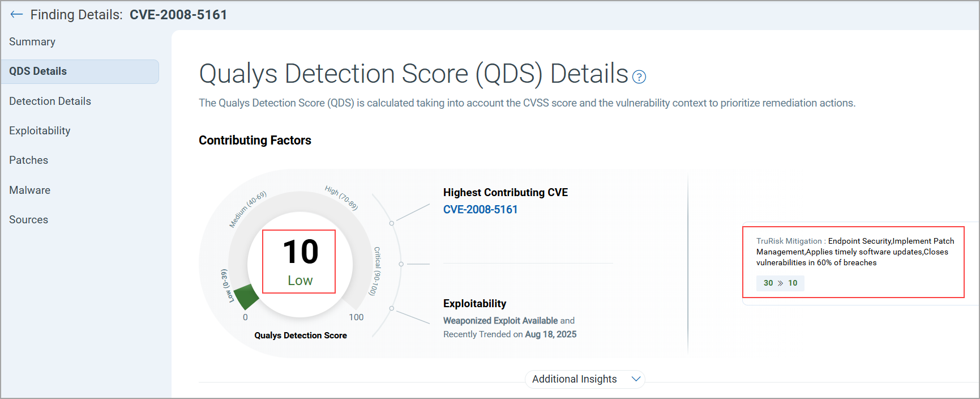This screenshot has height=399, width=980.
Task: Click the Finding Details CVE-2008-5161 title
Action: [x=129, y=15]
